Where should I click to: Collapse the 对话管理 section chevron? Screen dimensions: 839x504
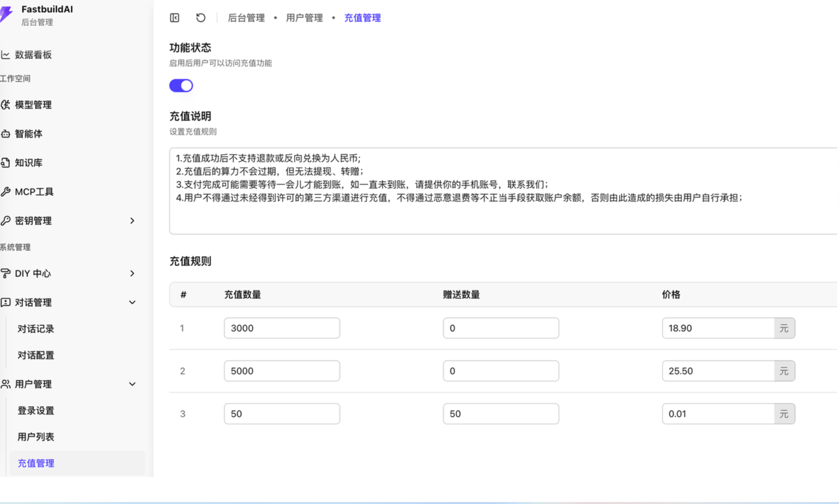(x=132, y=302)
